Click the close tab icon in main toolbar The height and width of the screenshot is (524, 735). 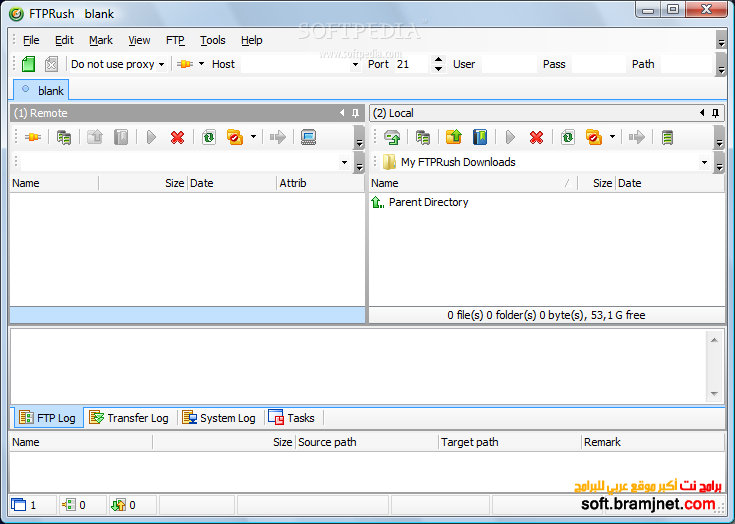[51, 64]
